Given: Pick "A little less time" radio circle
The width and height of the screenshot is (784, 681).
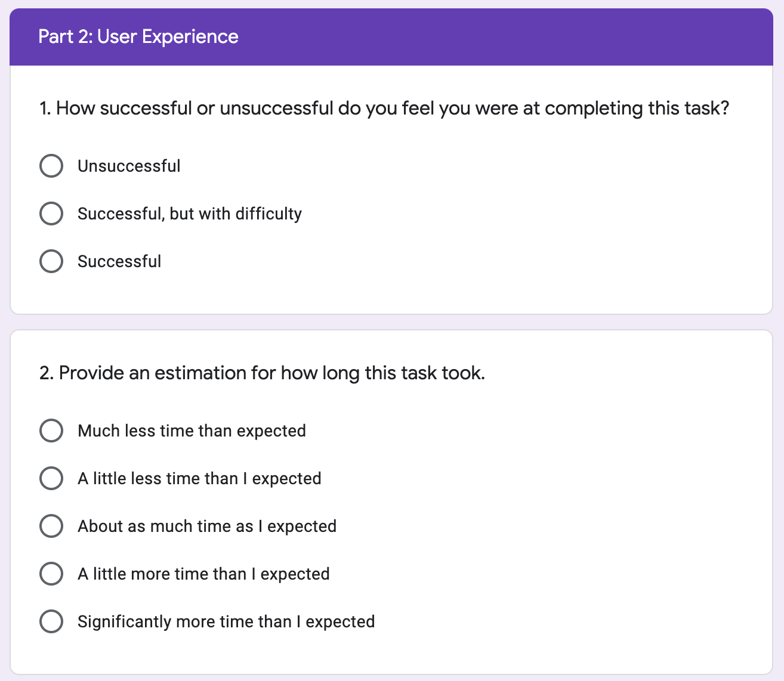Looking at the screenshot, I should pos(51,478).
